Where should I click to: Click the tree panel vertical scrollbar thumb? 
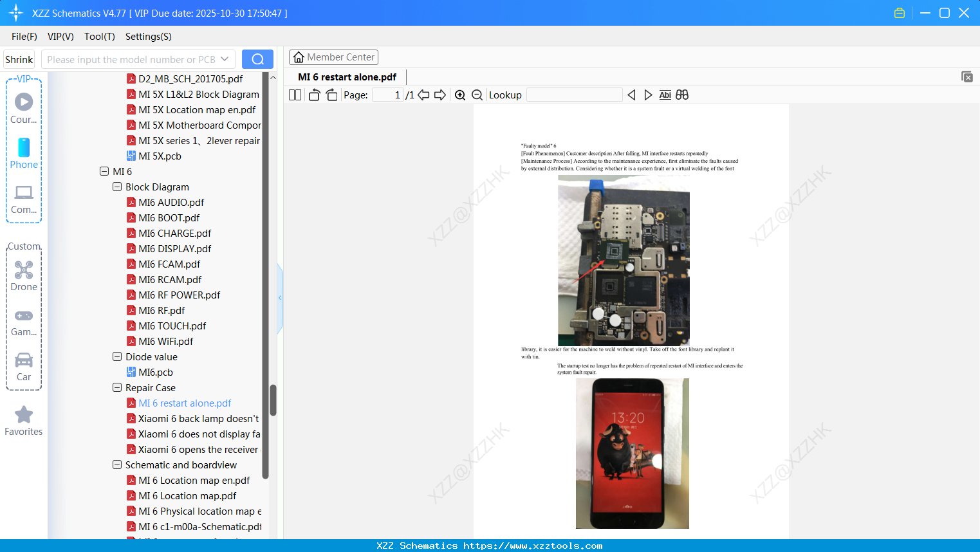click(273, 400)
